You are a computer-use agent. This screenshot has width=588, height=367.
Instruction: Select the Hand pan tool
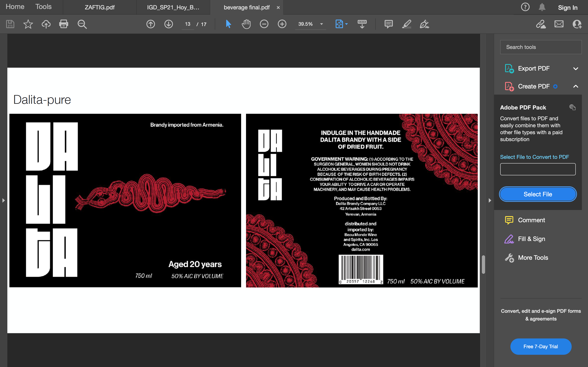(x=246, y=24)
